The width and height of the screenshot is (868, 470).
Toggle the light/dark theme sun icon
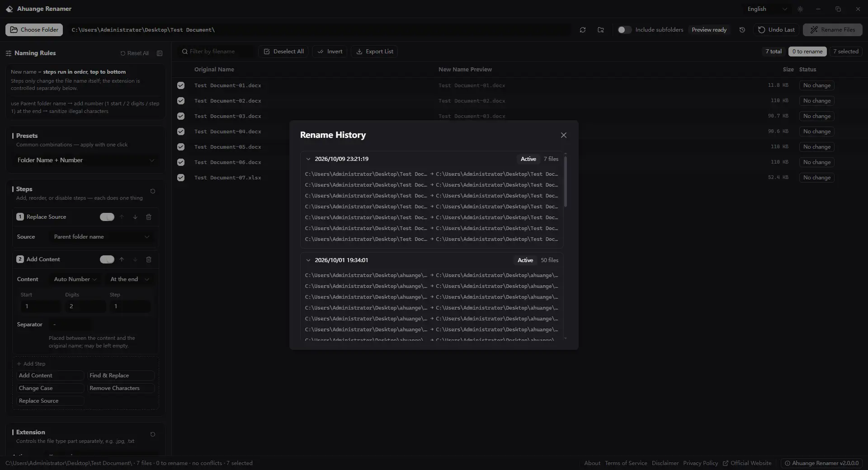pyautogui.click(x=800, y=9)
